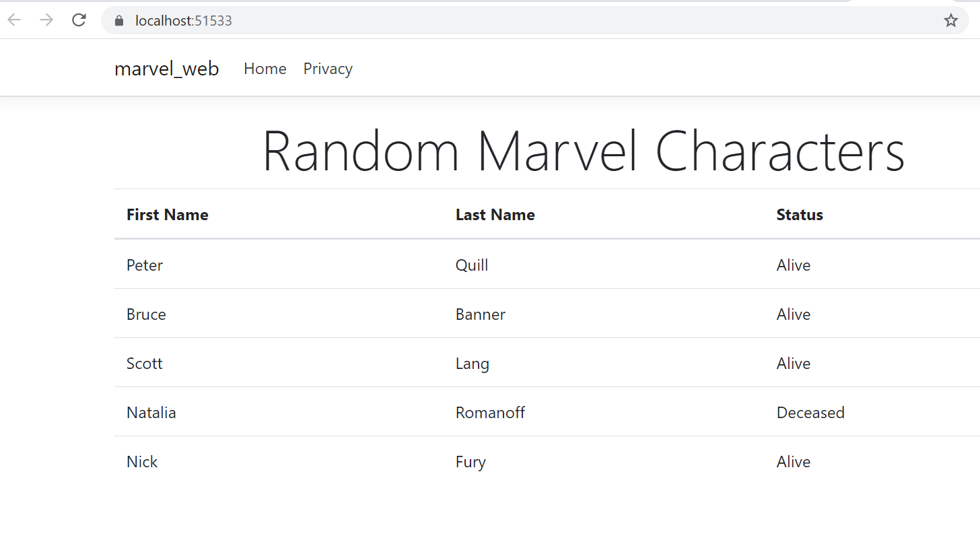Open the Home page link
This screenshot has height=544, width=980.
click(x=265, y=69)
